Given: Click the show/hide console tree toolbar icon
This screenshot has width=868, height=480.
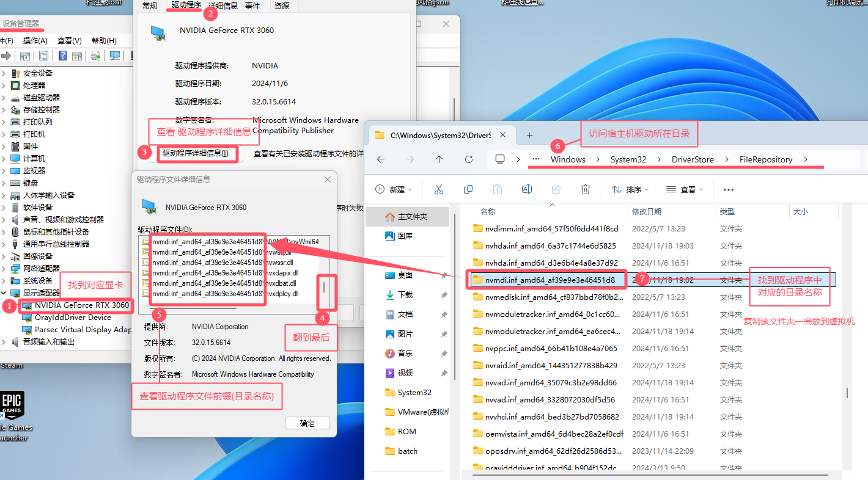Looking at the screenshot, I should (x=25, y=56).
